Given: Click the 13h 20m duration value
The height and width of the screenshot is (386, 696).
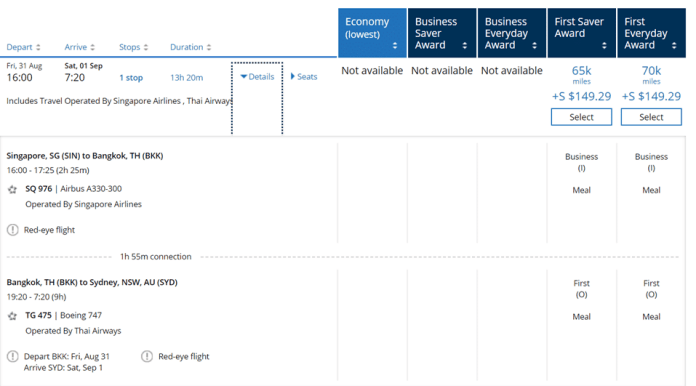Looking at the screenshot, I should point(186,78).
